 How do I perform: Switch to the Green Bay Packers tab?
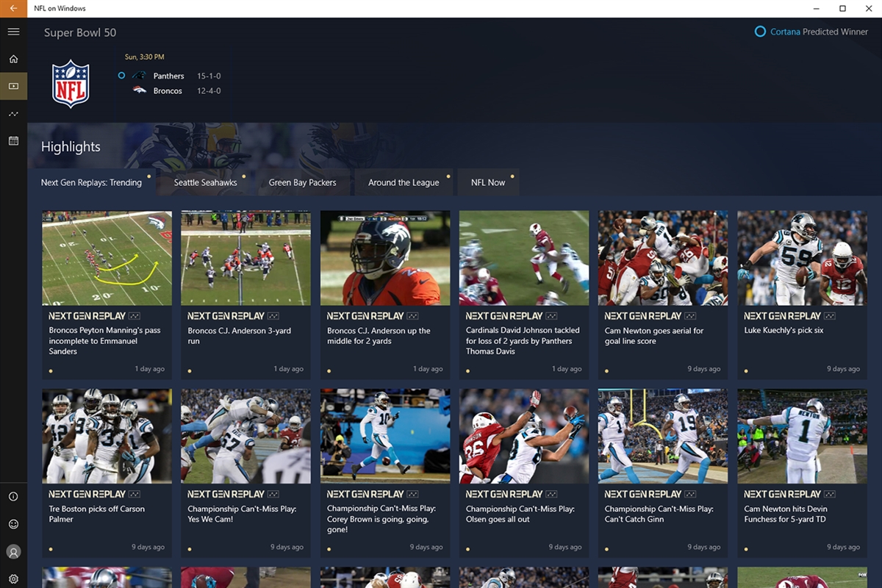[303, 182]
